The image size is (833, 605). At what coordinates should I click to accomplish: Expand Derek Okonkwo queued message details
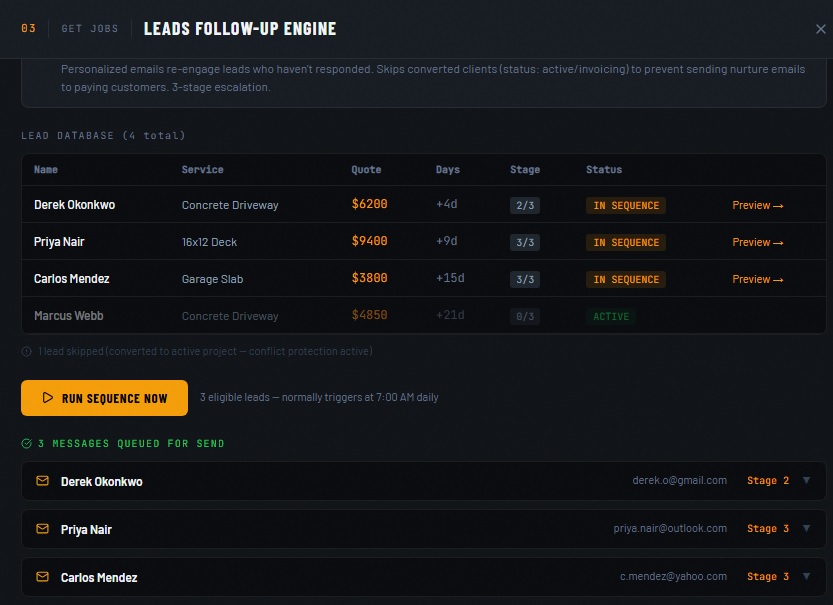[x=807, y=481]
